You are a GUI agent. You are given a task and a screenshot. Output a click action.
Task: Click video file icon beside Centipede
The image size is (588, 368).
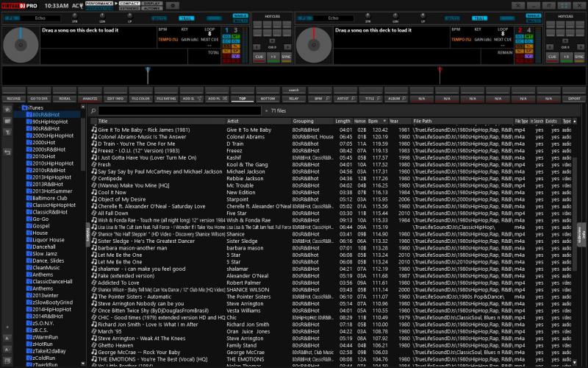(x=94, y=178)
